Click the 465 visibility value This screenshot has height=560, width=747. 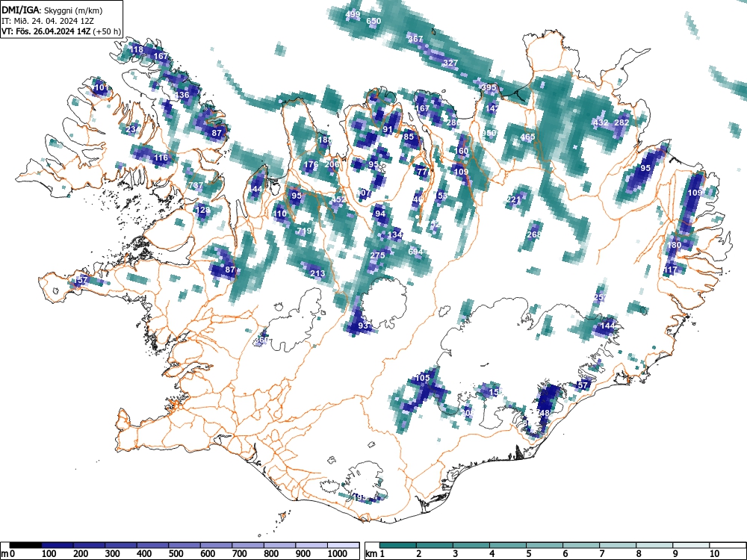pyautogui.click(x=527, y=137)
